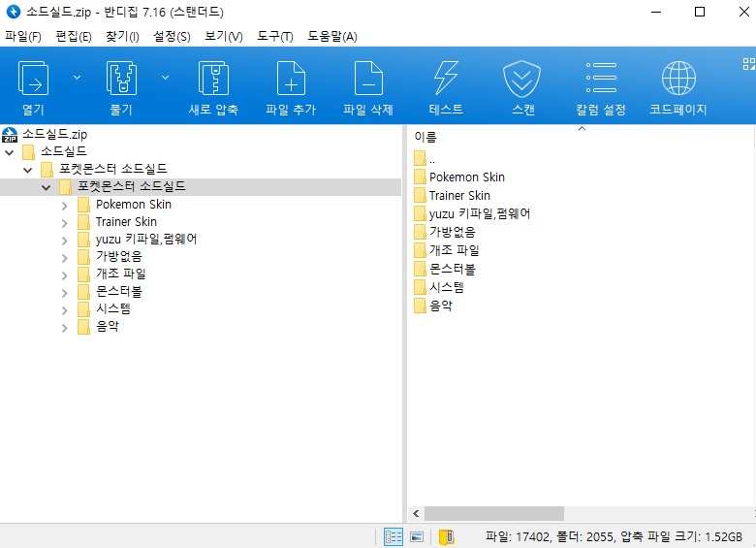756x548 pixels.
Task: Expand 개조 파일 in the tree
Action: [65, 275]
